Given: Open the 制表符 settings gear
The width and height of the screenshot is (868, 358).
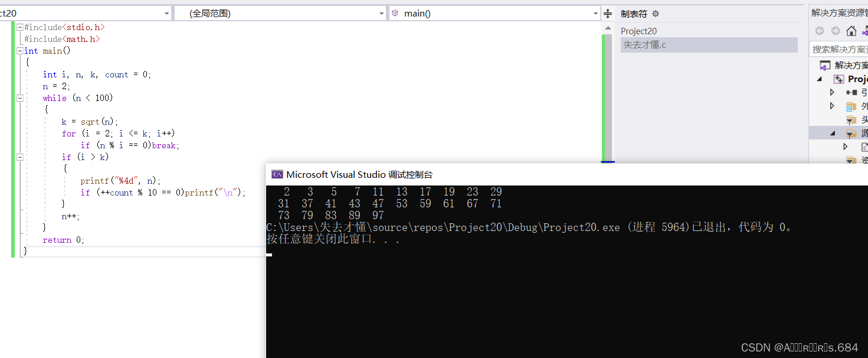Looking at the screenshot, I should pos(655,14).
